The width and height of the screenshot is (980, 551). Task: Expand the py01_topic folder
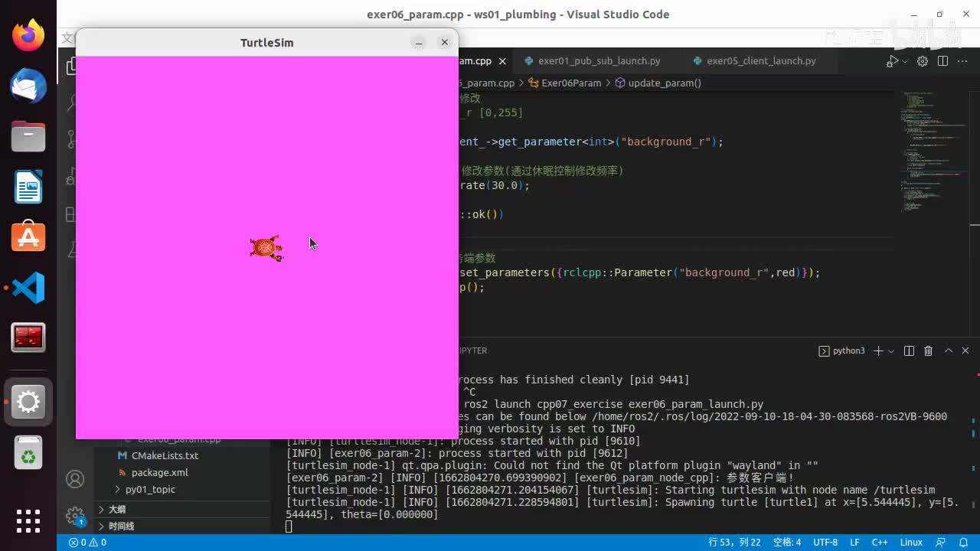point(150,489)
